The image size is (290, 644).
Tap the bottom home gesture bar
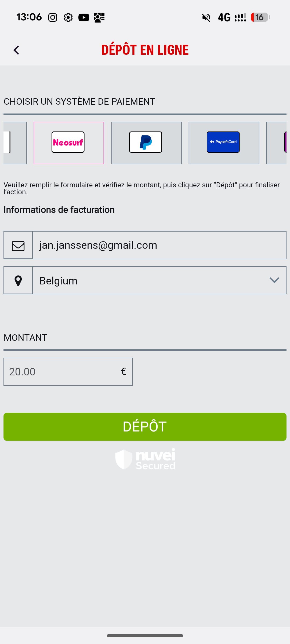pos(145,636)
